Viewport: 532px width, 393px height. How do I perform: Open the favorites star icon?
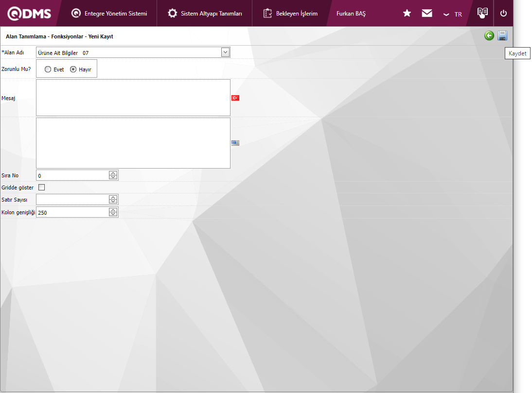click(407, 13)
